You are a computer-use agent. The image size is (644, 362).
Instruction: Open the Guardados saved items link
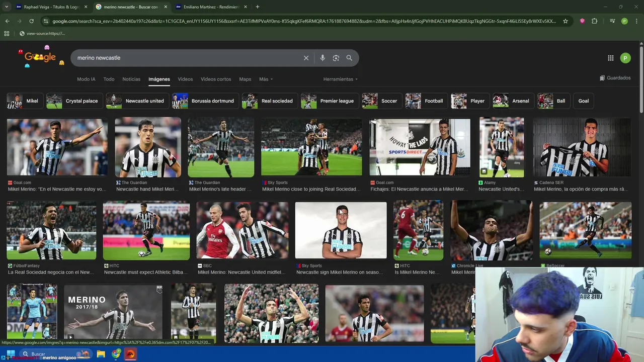click(x=615, y=78)
